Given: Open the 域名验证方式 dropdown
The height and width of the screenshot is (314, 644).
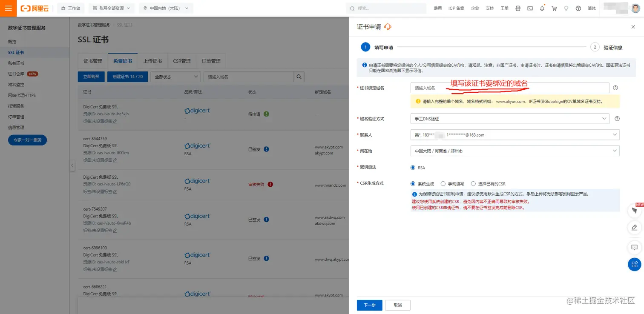Looking at the screenshot, I should click(510, 119).
